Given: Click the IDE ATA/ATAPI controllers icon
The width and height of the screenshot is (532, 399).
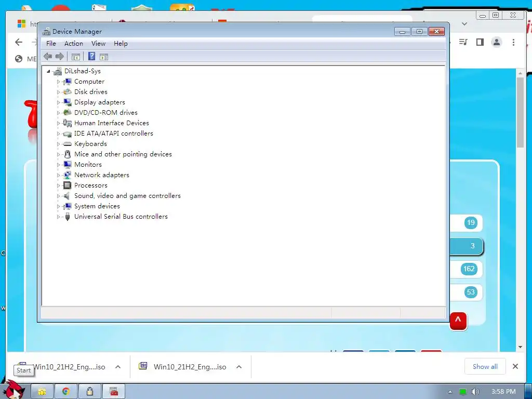Looking at the screenshot, I should tap(68, 134).
